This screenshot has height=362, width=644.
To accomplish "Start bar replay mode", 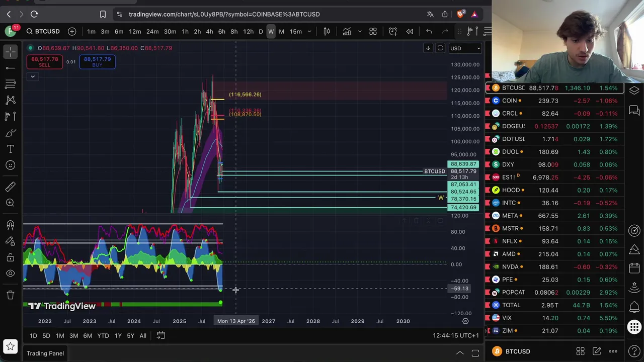I will pos(410,32).
